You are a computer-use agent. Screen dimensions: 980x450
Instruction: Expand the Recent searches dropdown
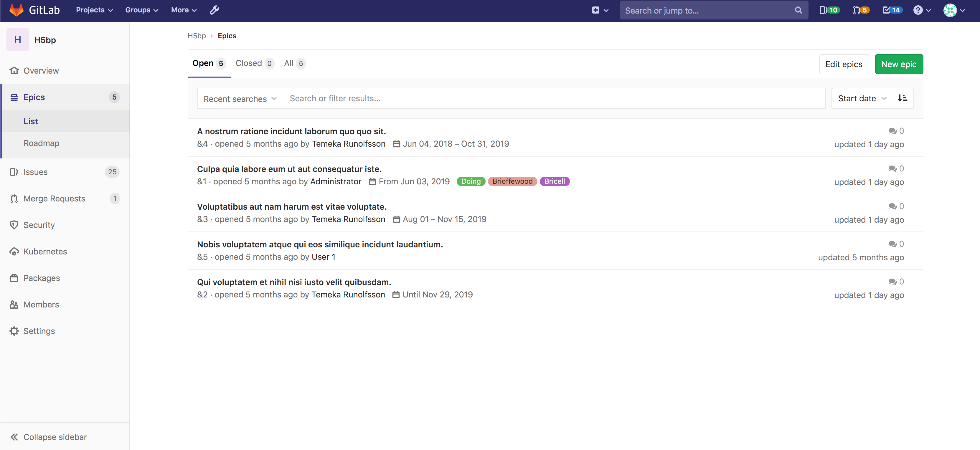tap(239, 99)
